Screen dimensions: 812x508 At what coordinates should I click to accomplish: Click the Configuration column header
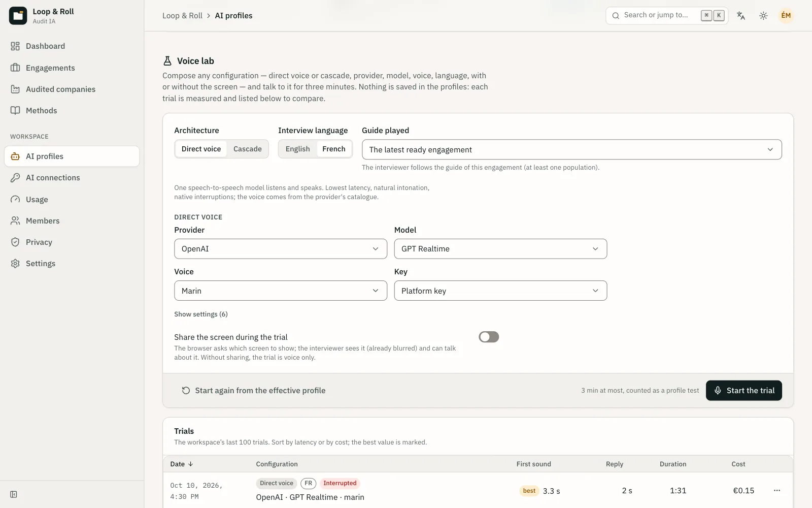(x=277, y=464)
